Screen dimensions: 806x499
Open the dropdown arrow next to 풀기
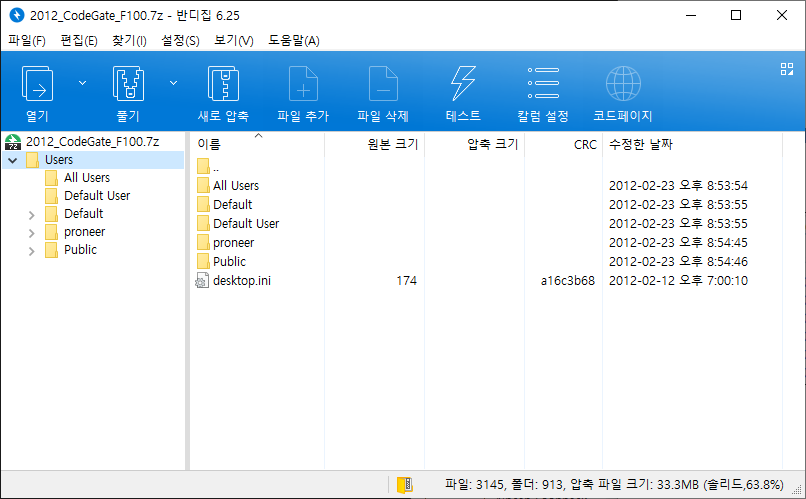[174, 83]
